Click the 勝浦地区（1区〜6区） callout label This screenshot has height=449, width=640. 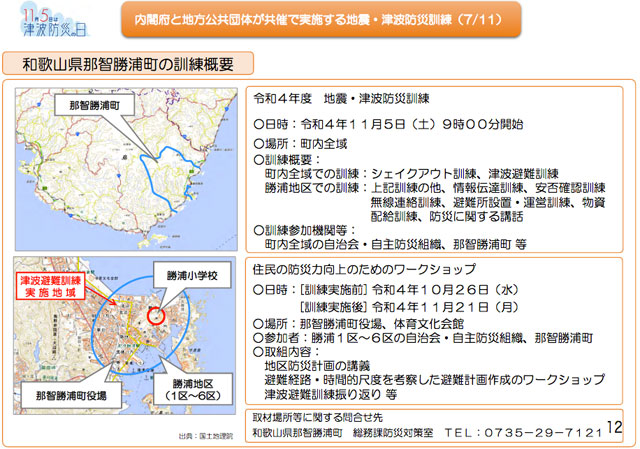pos(193,389)
